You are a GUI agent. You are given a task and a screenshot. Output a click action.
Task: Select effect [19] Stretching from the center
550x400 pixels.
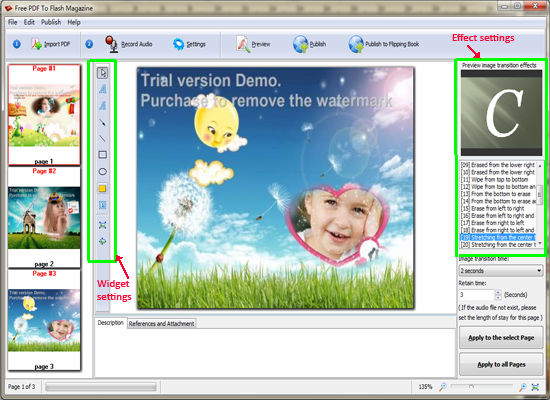click(x=497, y=238)
